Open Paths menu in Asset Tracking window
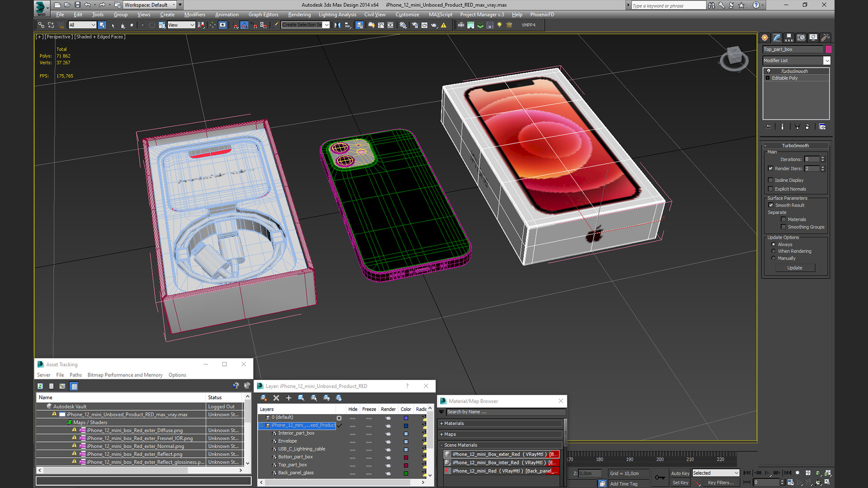868x488 pixels. click(x=75, y=375)
